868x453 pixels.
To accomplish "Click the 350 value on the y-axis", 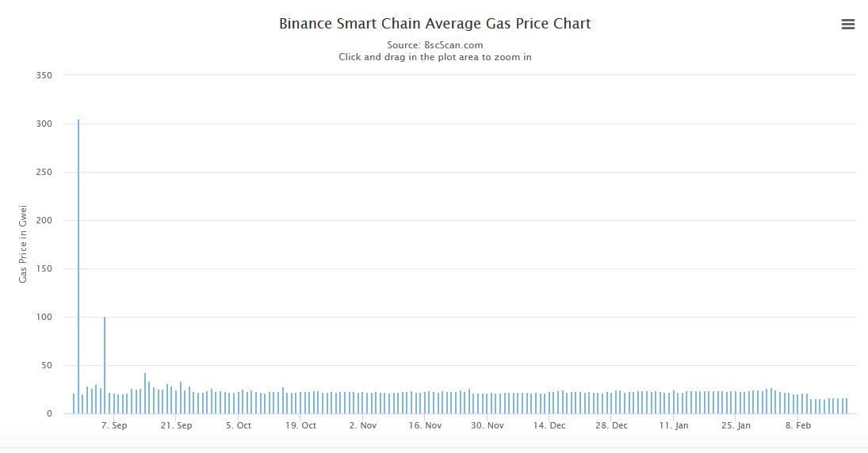I will tap(44, 76).
